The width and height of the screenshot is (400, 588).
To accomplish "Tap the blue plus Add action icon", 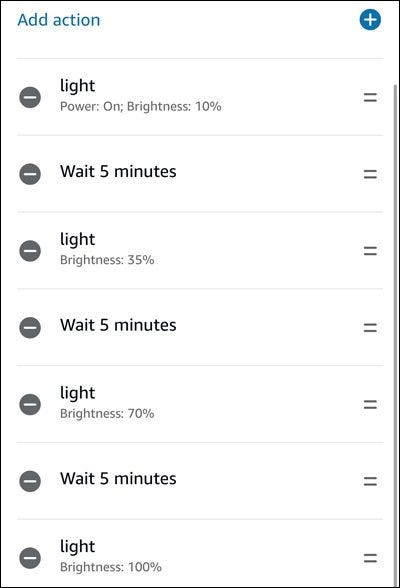I will [370, 20].
